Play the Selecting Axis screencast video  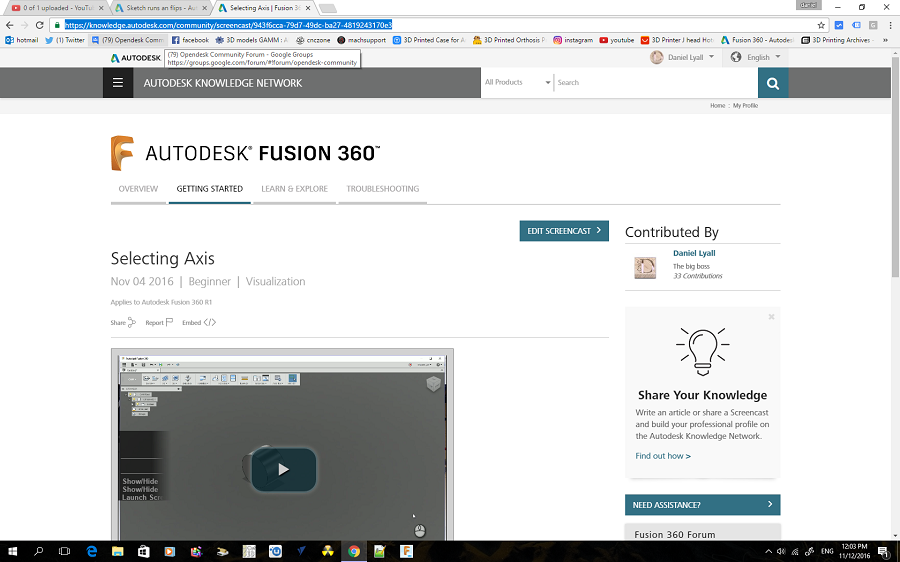tap(283, 469)
